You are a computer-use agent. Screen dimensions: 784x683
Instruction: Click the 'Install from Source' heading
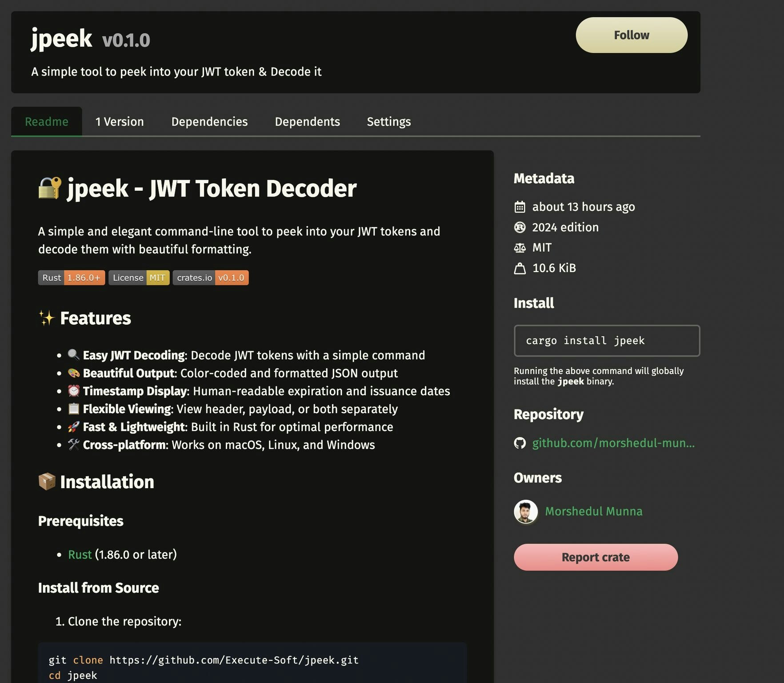[x=98, y=588]
